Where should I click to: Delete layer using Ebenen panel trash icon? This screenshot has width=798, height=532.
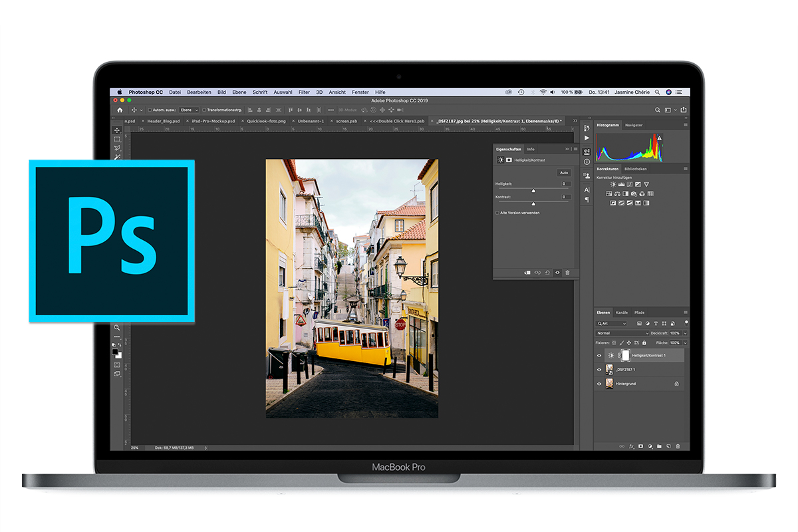tap(678, 446)
